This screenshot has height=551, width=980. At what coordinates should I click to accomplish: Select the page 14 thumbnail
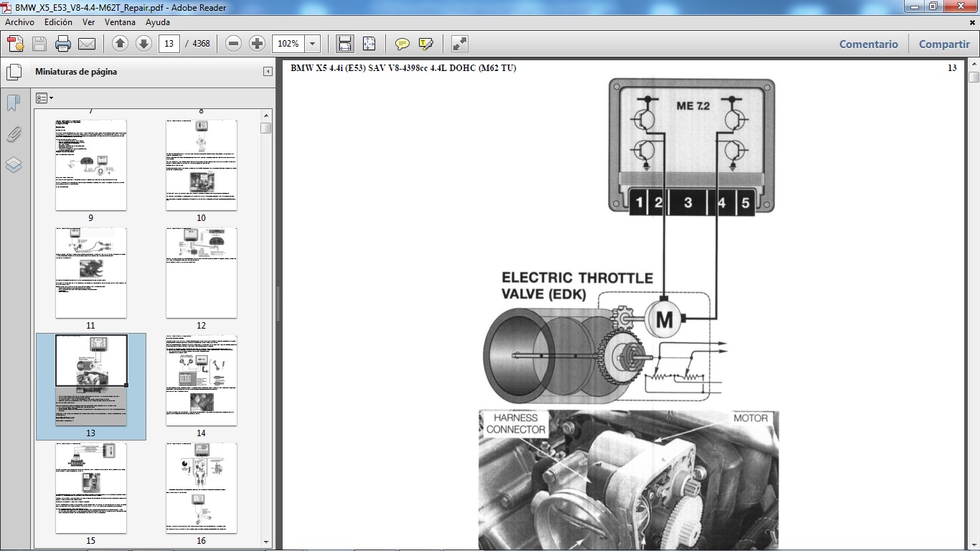pyautogui.click(x=201, y=381)
